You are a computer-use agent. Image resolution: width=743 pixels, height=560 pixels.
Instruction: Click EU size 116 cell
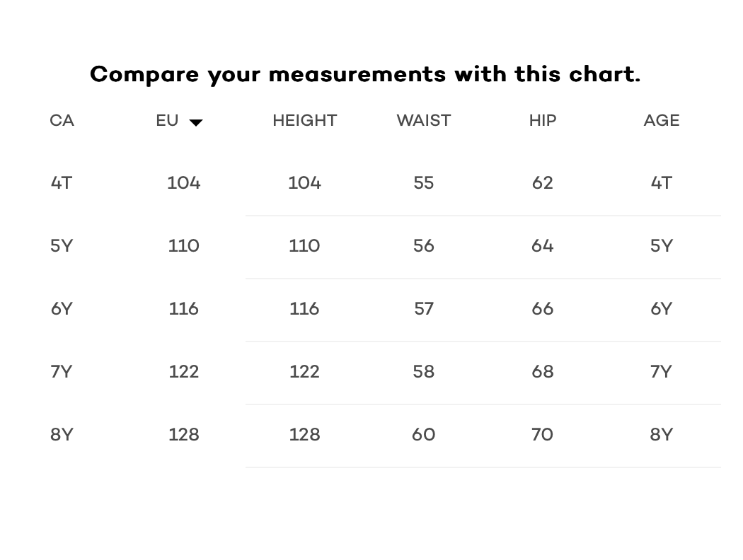coord(184,309)
